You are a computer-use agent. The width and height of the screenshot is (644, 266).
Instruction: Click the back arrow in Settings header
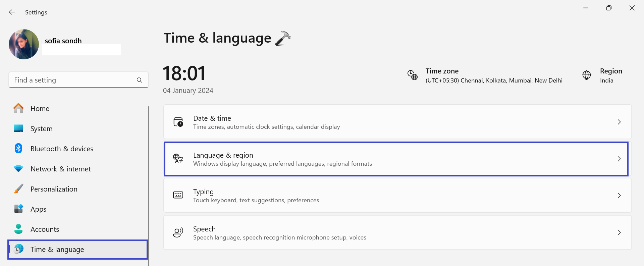coord(12,12)
